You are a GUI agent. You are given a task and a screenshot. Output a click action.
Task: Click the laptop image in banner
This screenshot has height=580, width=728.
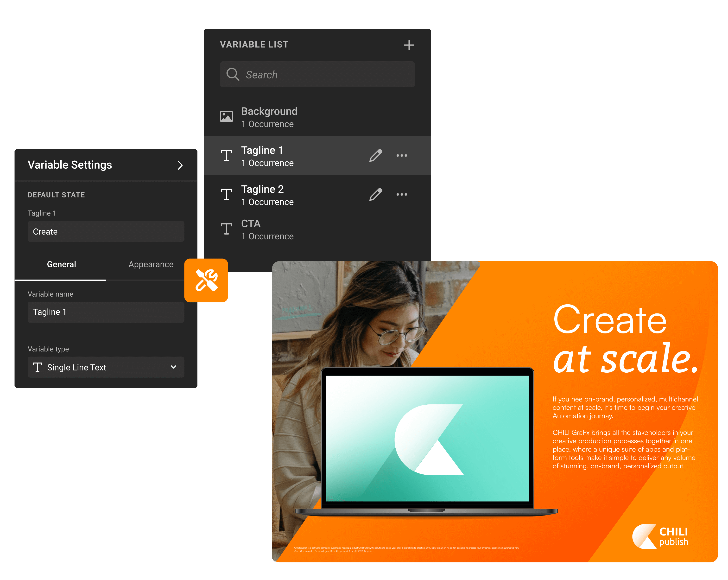click(426, 442)
